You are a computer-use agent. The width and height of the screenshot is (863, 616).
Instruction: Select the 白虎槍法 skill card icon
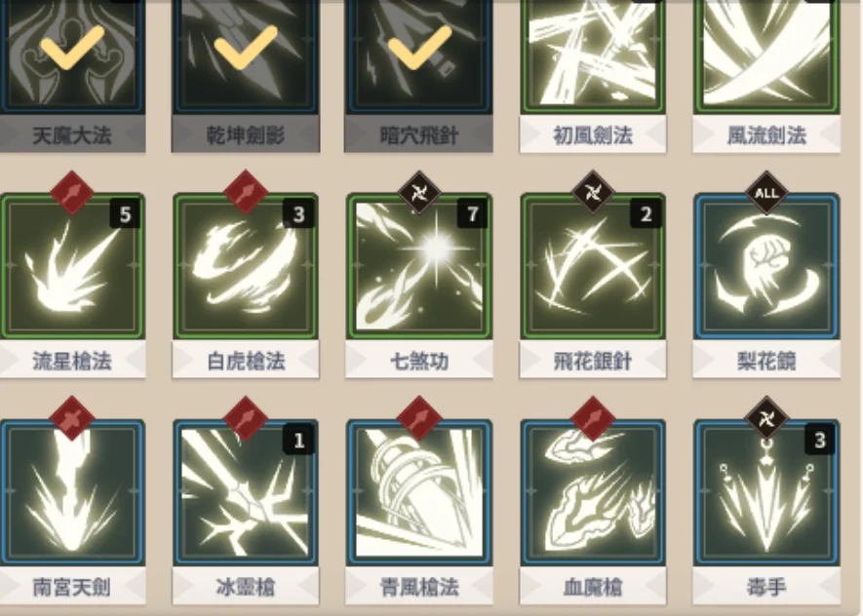coord(246,266)
